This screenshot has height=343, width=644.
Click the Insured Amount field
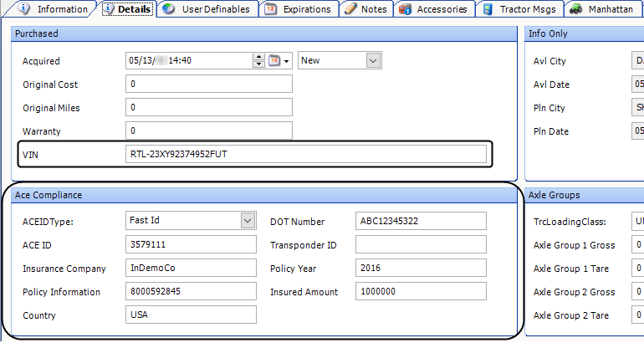point(420,291)
